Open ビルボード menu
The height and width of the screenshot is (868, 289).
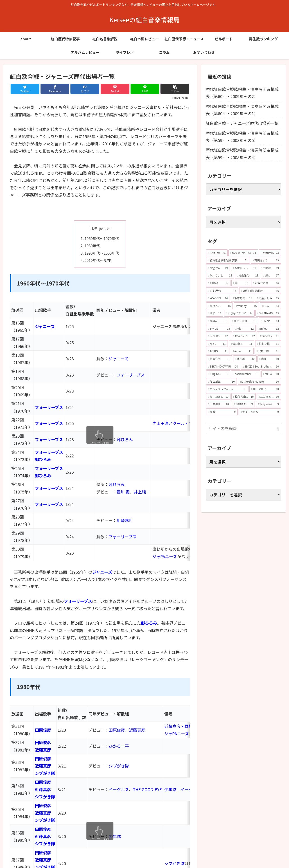tap(224, 39)
